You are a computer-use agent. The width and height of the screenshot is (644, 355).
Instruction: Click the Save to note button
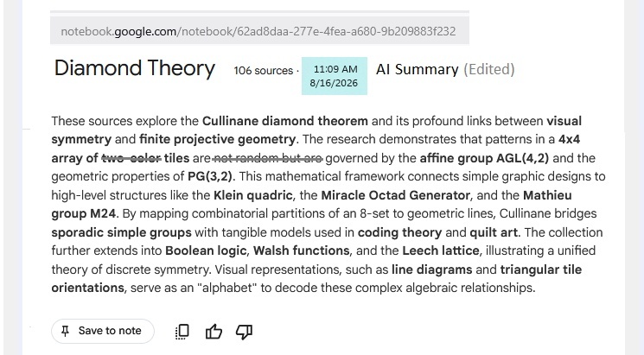[x=103, y=331]
